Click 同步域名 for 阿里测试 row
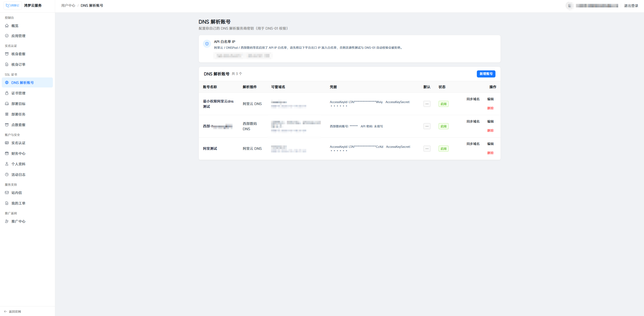644x316 pixels. click(473, 144)
